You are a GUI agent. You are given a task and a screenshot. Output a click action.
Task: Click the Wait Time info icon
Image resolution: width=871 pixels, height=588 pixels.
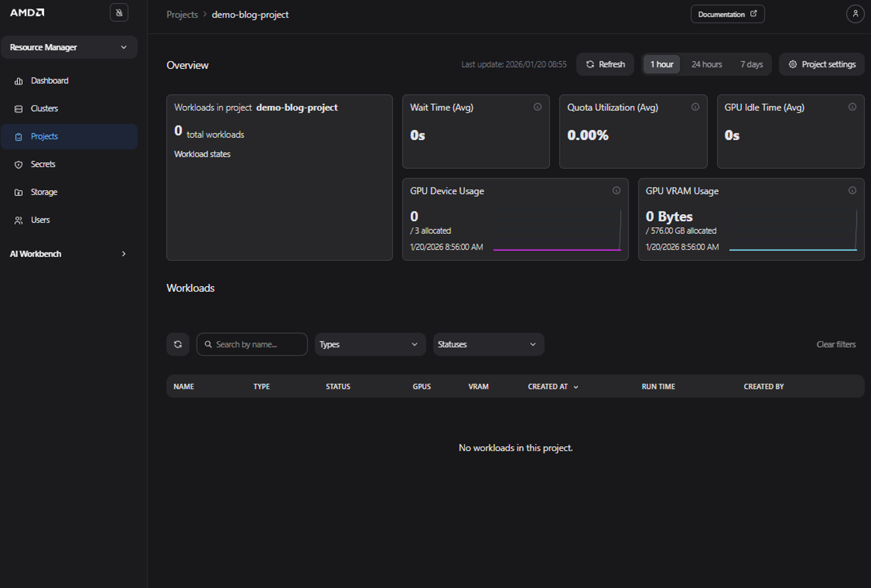[538, 107]
